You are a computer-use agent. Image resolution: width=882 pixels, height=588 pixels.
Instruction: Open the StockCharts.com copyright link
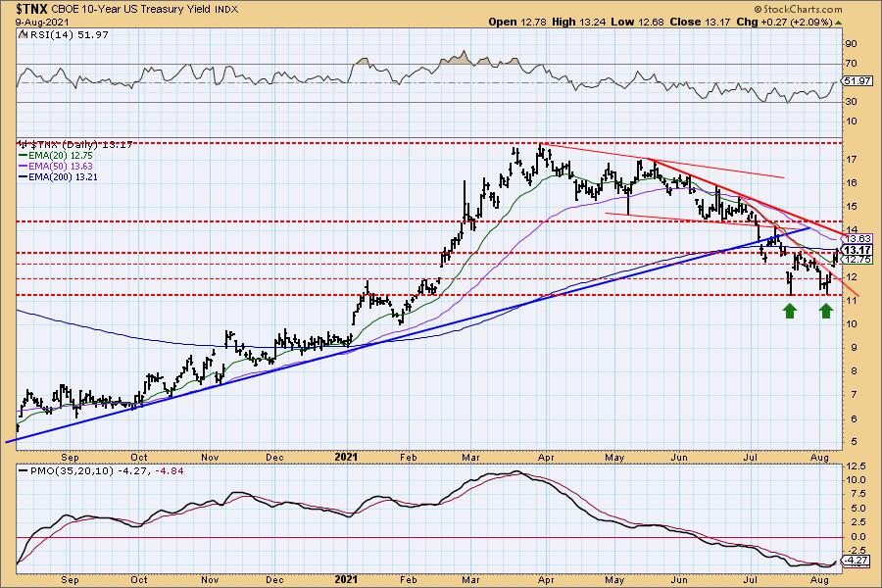click(798, 9)
